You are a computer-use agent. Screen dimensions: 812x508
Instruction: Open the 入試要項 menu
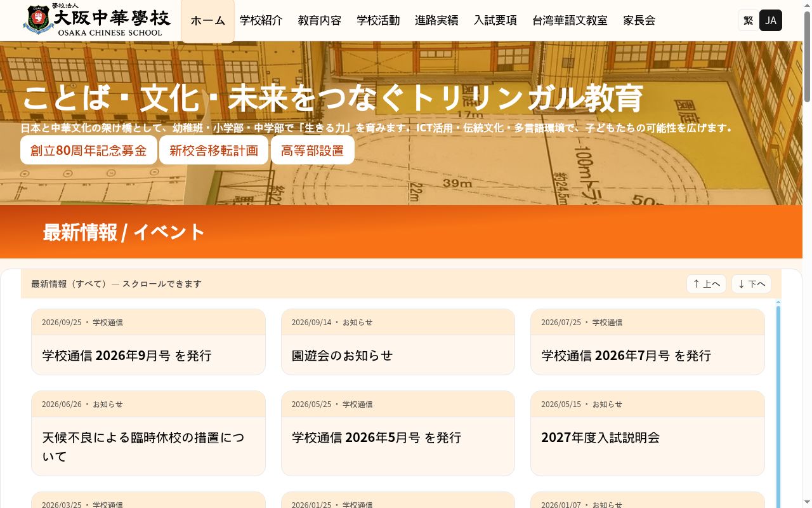click(495, 20)
